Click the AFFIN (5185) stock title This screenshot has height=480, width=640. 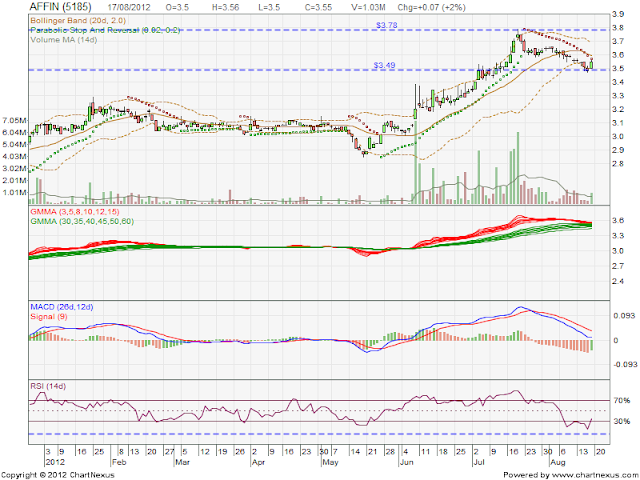pos(60,7)
